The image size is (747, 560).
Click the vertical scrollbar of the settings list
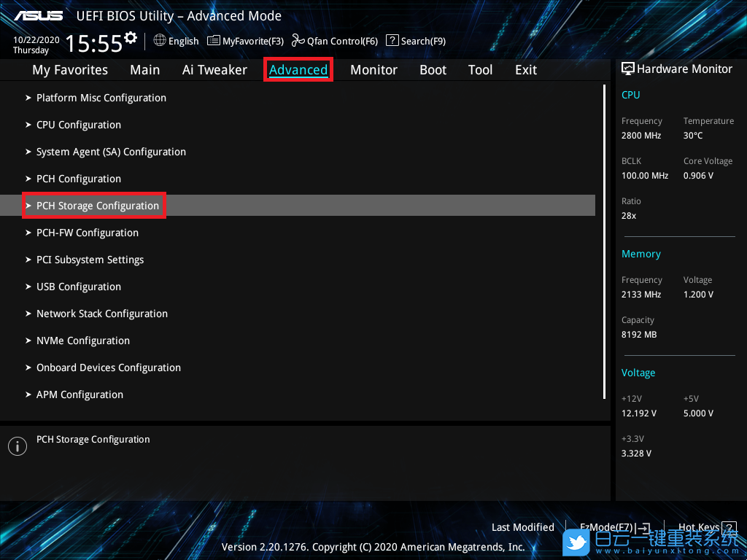(605, 241)
